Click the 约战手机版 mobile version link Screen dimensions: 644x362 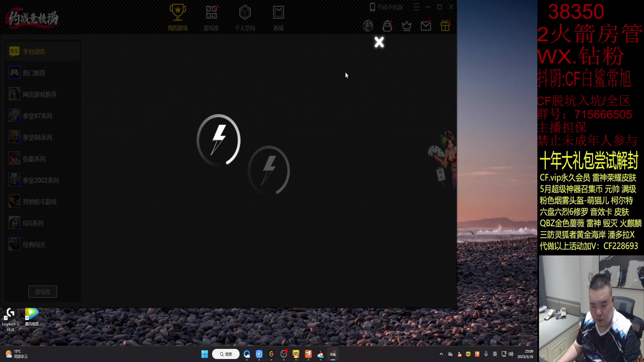pyautogui.click(x=386, y=7)
